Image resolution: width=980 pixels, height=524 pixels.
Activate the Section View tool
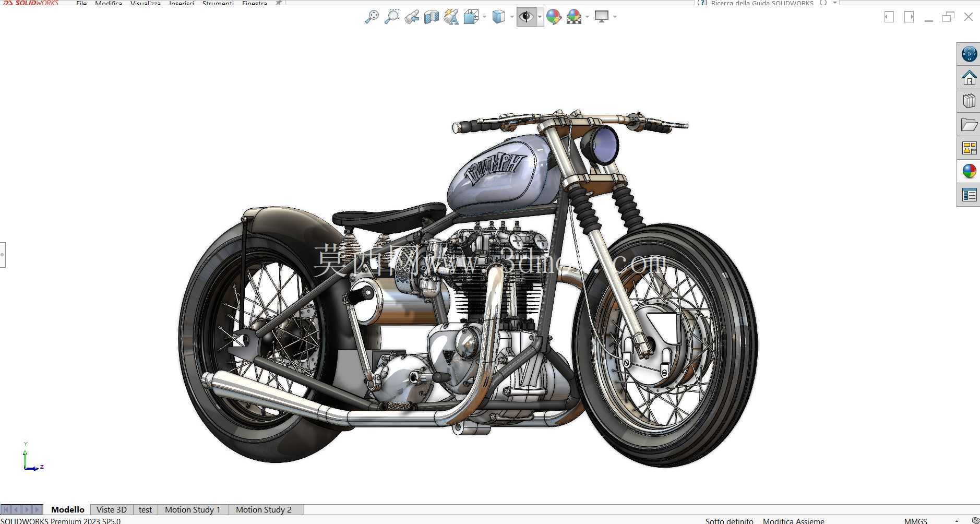pos(432,17)
